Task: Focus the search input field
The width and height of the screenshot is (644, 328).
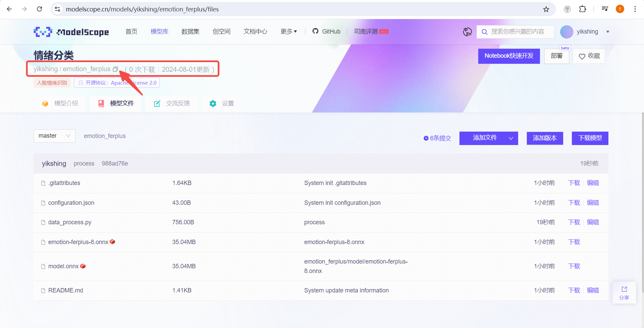Action: 515,32
